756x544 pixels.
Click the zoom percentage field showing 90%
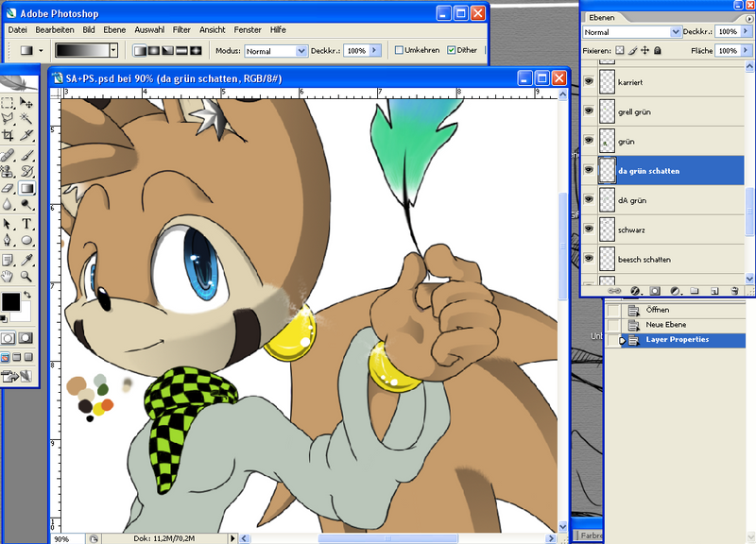click(x=67, y=538)
